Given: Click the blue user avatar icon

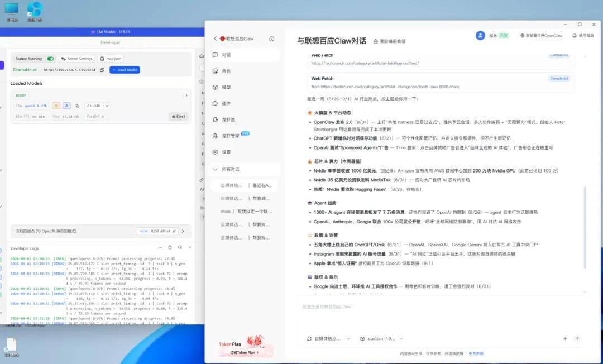Looking at the screenshot, I should tap(480, 35).
